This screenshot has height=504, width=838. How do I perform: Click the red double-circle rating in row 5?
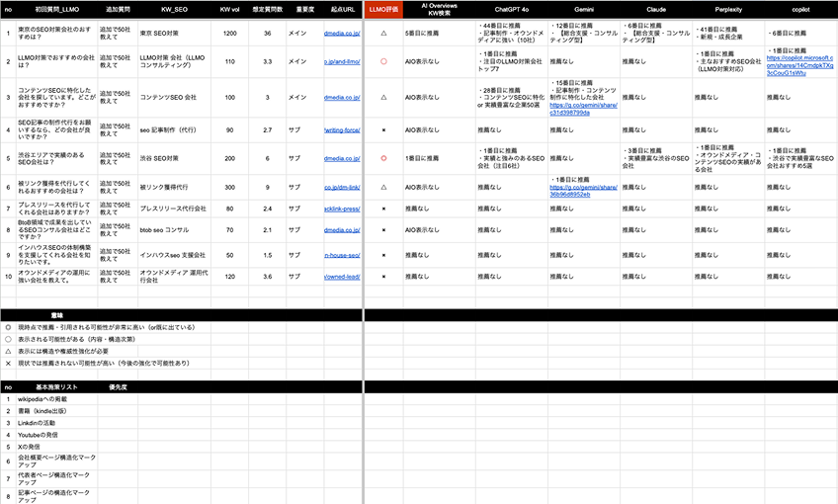383,158
